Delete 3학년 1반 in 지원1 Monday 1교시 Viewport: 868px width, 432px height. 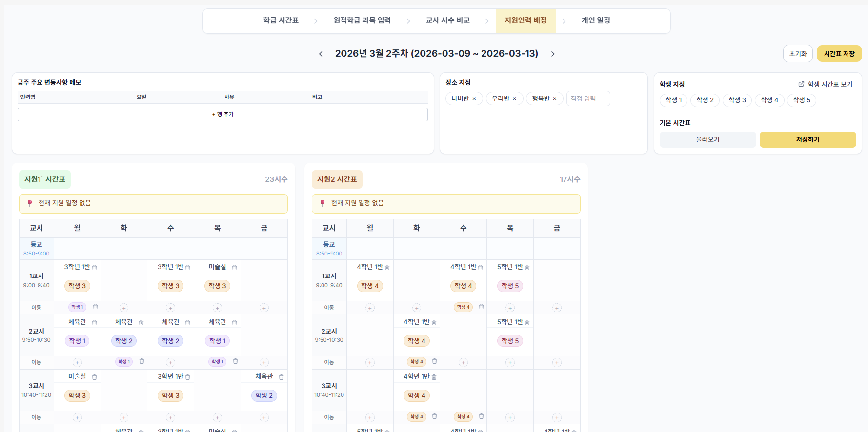95,268
